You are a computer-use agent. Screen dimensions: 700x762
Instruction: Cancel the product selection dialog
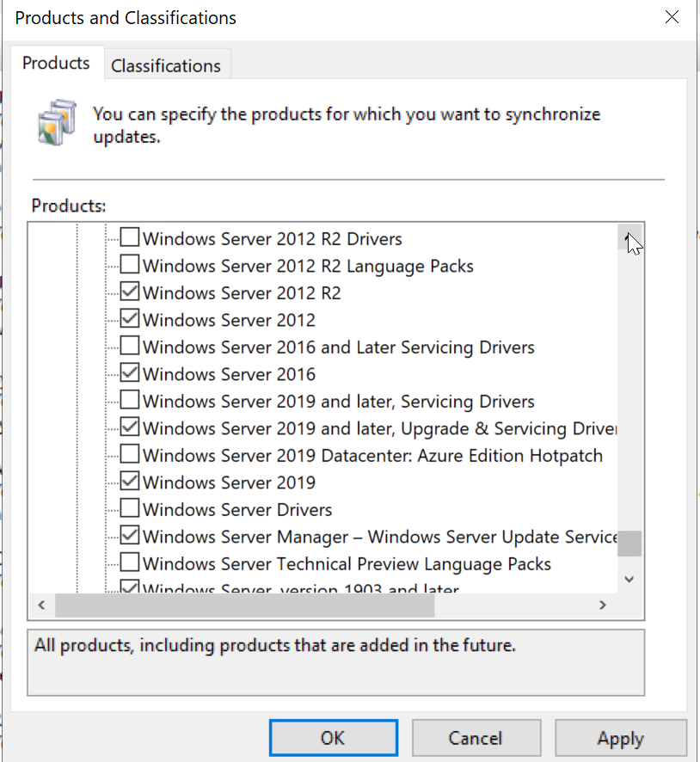pos(476,737)
